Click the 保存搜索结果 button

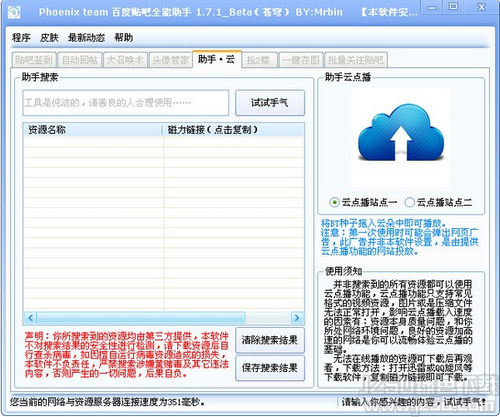(x=270, y=368)
